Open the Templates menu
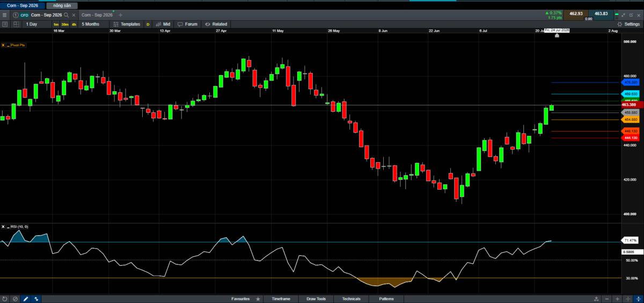This screenshot has width=644, height=303. pyautogui.click(x=127, y=24)
